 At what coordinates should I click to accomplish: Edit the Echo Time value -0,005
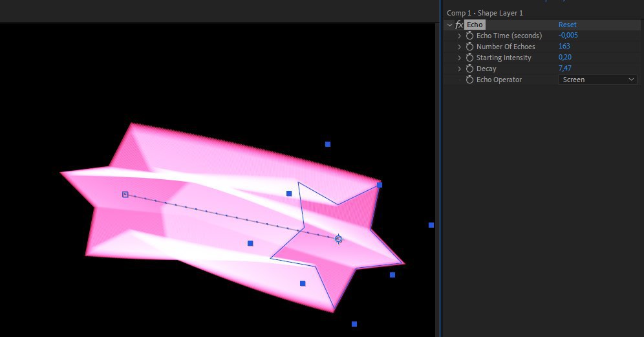(x=568, y=36)
